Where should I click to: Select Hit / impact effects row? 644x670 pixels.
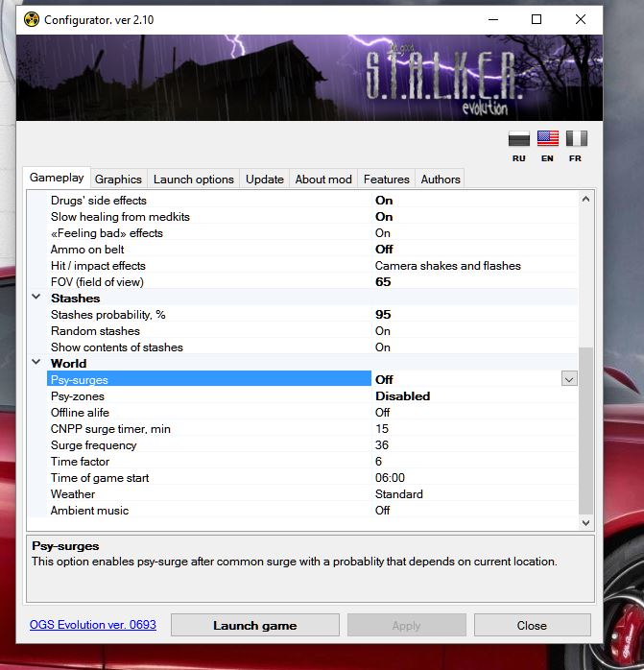[x=312, y=265]
